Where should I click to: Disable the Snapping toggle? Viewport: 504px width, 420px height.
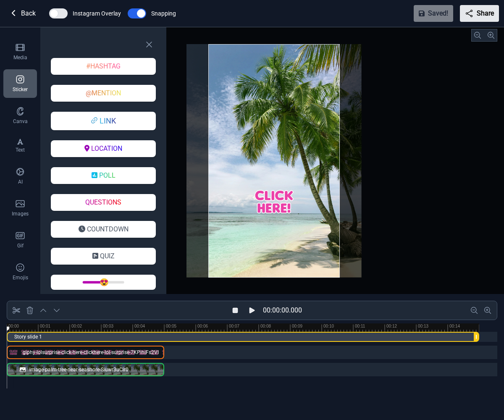click(137, 13)
